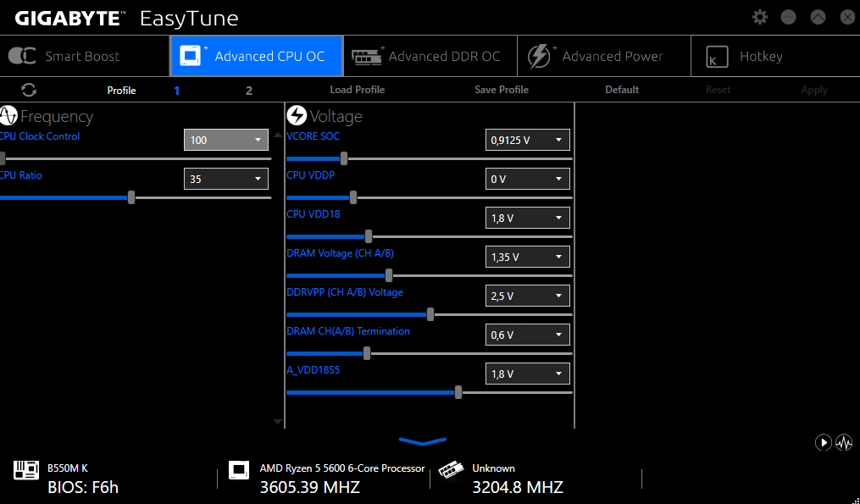Open EasyTune settings gear
The image size is (860, 504).
tap(760, 17)
